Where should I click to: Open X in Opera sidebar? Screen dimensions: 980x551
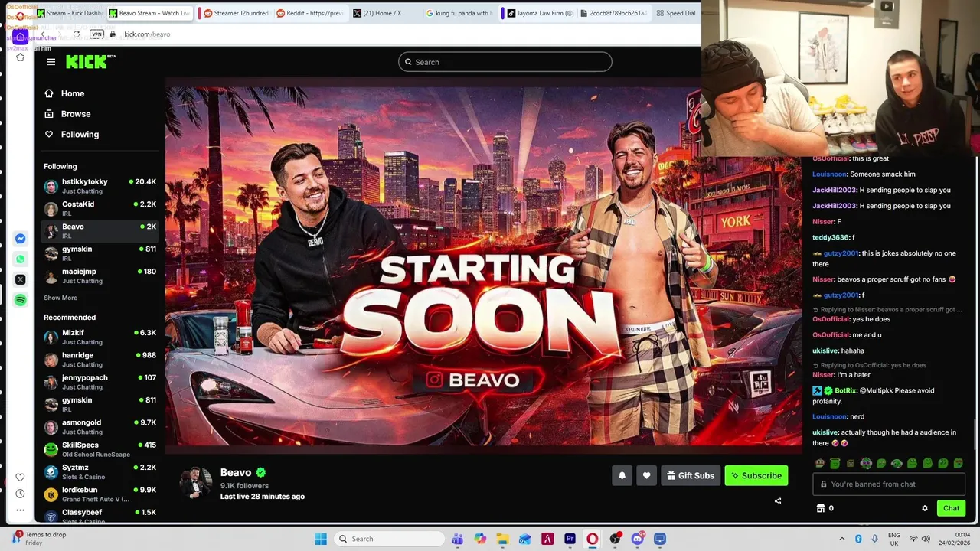point(21,279)
